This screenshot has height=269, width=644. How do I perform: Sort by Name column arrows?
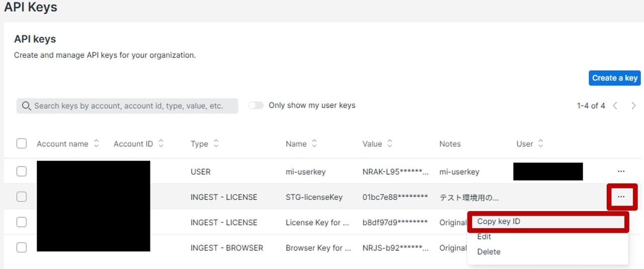(x=314, y=144)
